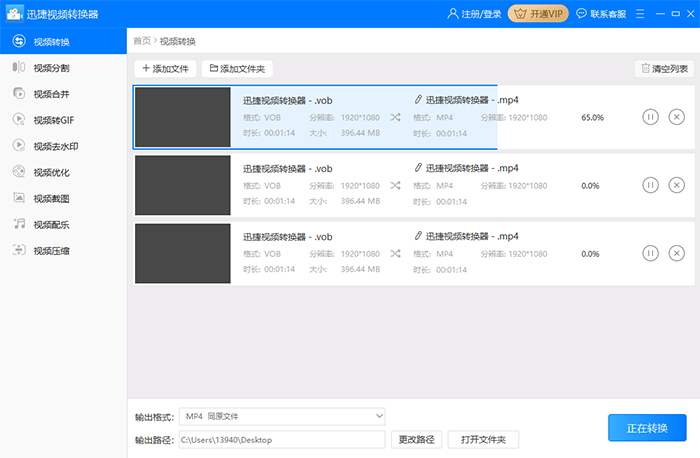Click the edit pencil on second output name
Viewport: 700px width, 458px height.
click(418, 168)
